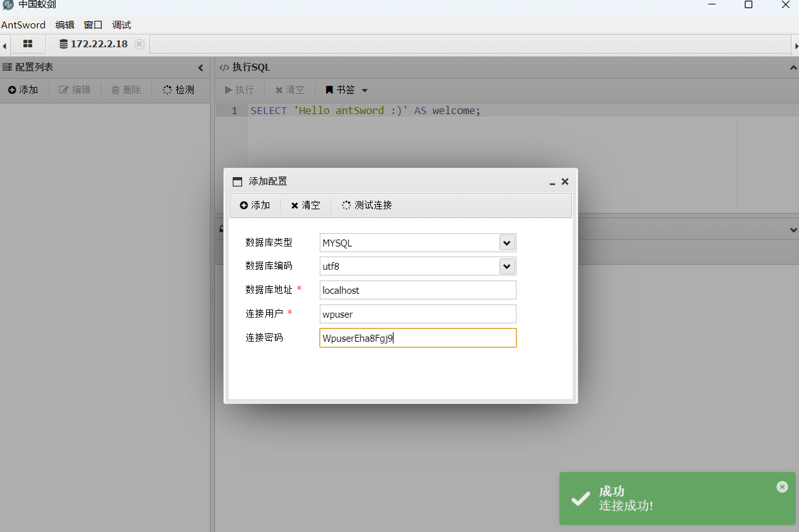799x532 pixels.
Task: Close the 172.22.2.18 tab
Action: (139, 44)
